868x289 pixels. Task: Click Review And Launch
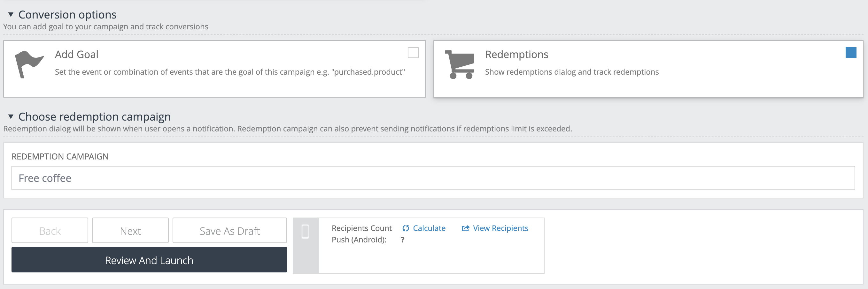149,260
